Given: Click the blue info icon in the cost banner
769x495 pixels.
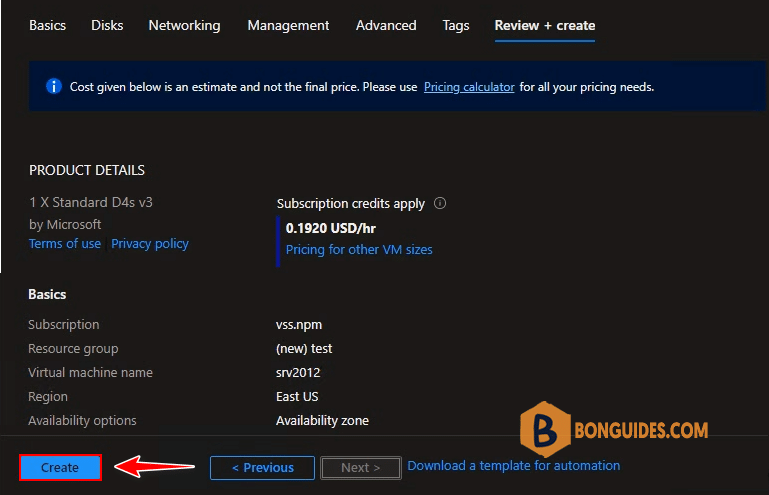Looking at the screenshot, I should [55, 87].
